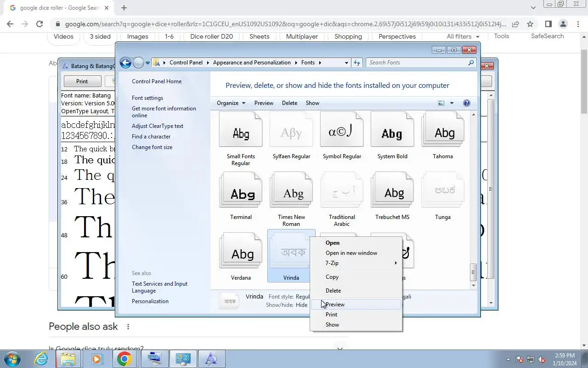This screenshot has width=588, height=368.
Task: Launch Internet Explorer from the taskbar
Action: point(41,359)
